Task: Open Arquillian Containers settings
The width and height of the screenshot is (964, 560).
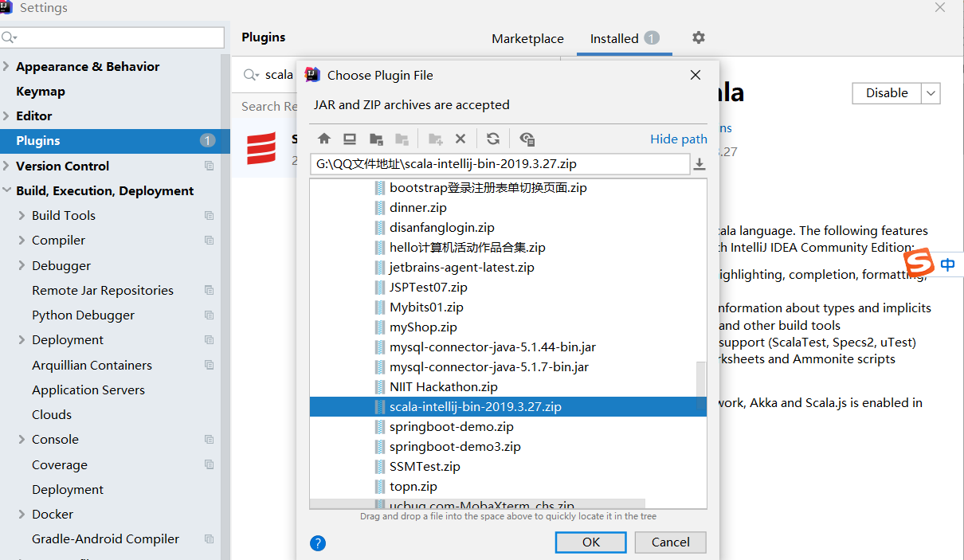Action: coord(92,365)
